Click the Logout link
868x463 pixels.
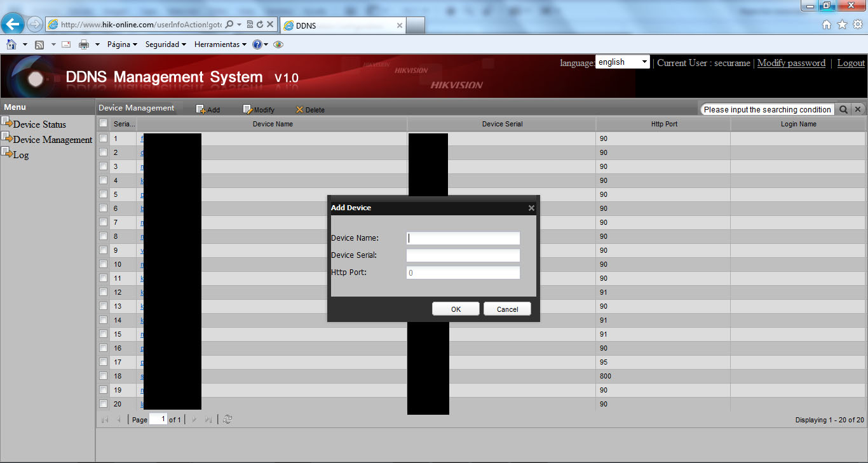coord(851,63)
